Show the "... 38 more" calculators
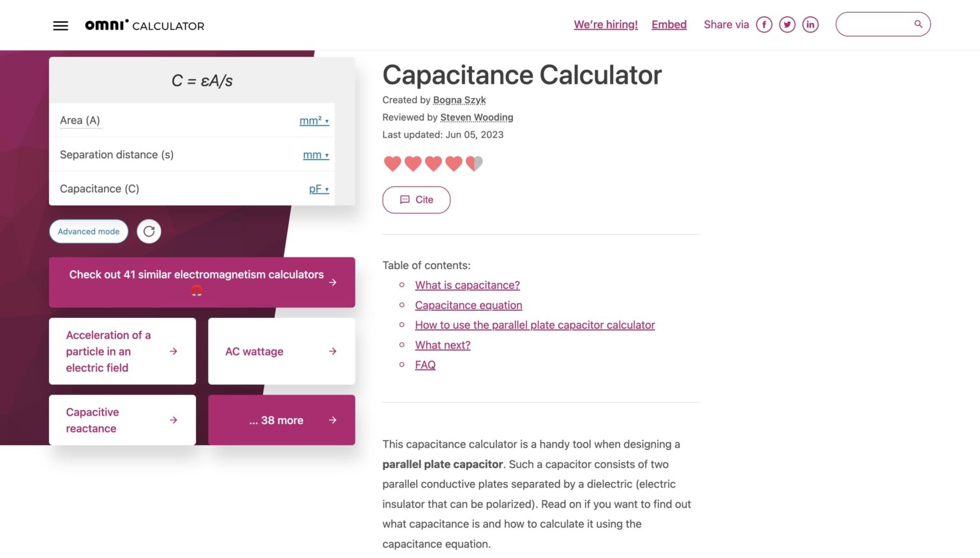The height and width of the screenshot is (558, 980). click(275, 420)
